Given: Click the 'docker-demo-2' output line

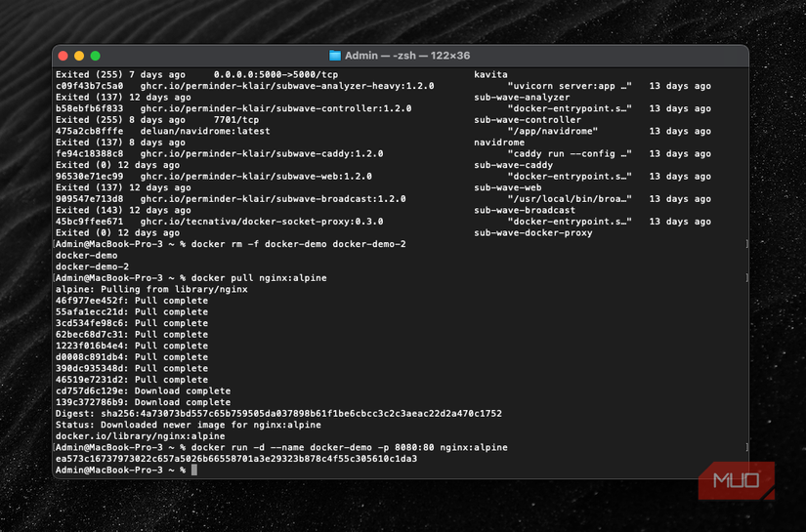Looking at the screenshot, I should pyautogui.click(x=92, y=266).
